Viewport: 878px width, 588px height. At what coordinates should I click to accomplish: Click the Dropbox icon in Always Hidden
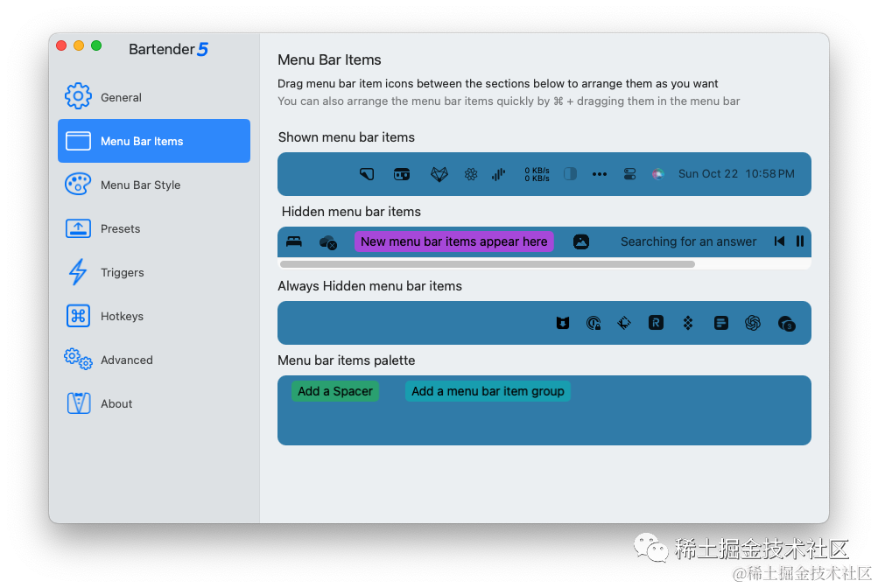pyautogui.click(x=688, y=323)
